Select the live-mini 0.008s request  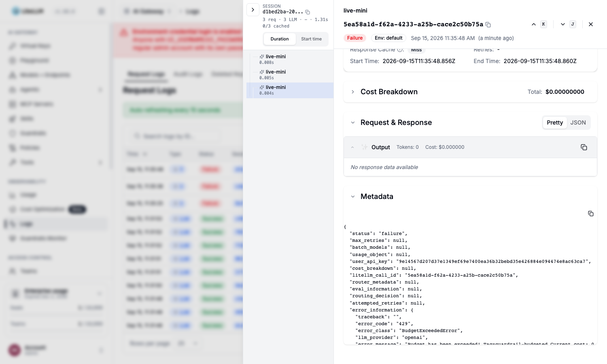(x=290, y=59)
